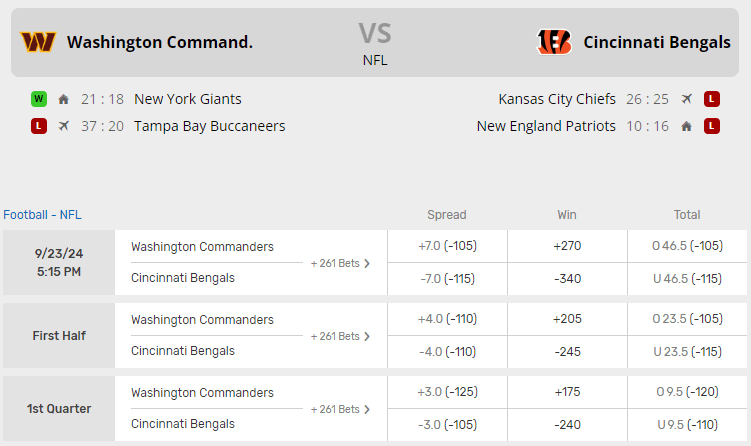
Task: Select Bengals -340 moneyline bet
Action: click(x=566, y=278)
